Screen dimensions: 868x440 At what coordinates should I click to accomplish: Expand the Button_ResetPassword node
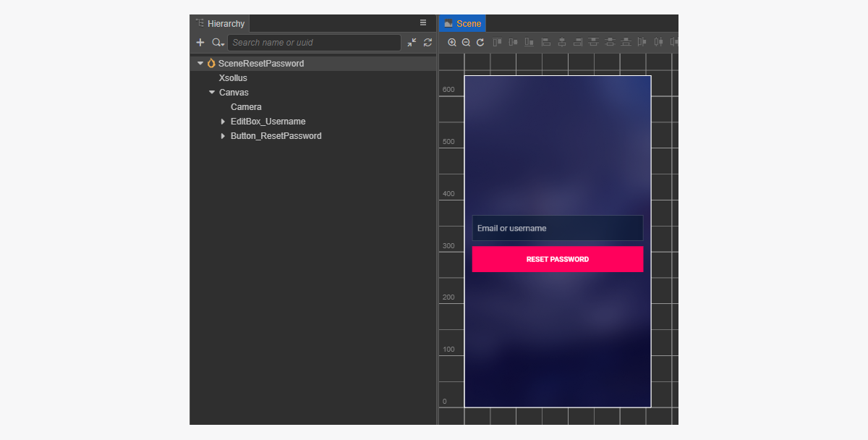(x=224, y=136)
